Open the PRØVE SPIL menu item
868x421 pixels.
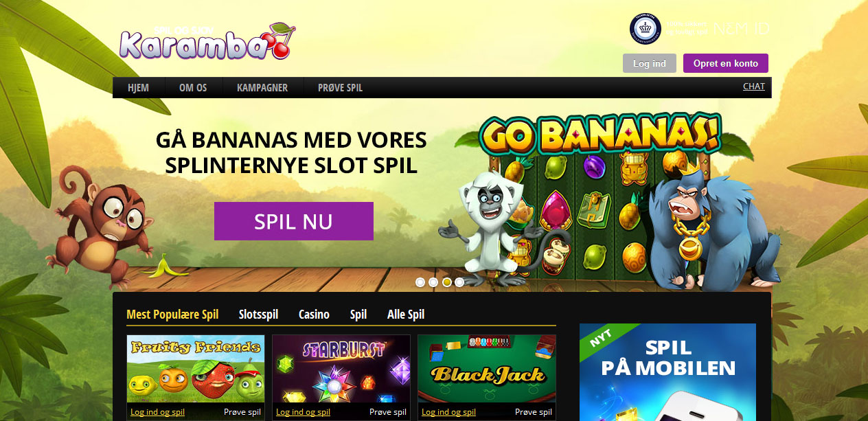click(x=340, y=88)
